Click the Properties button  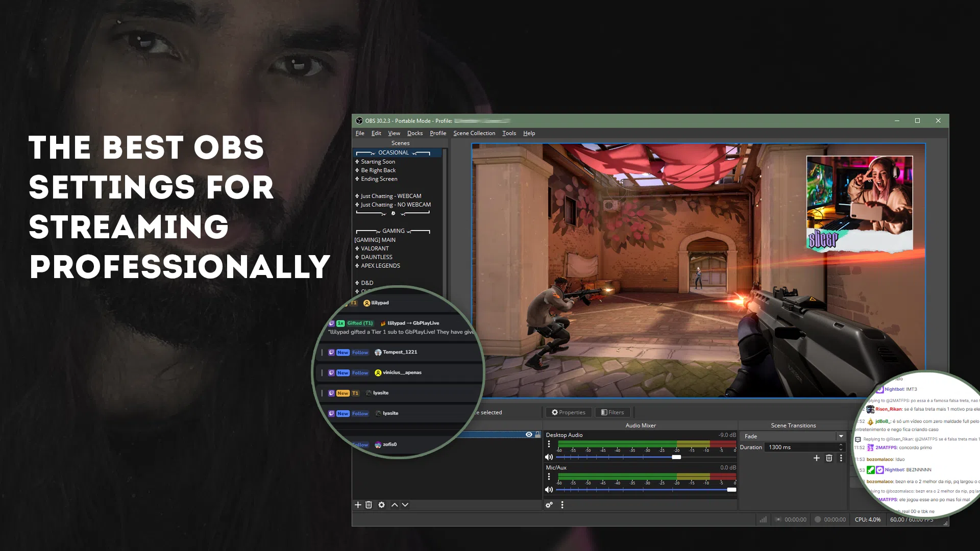568,412
